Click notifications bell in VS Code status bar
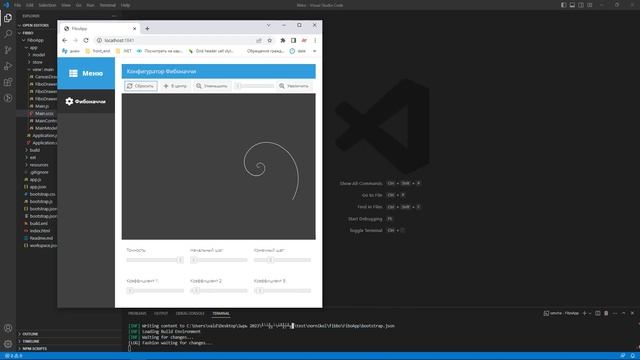 632,356
